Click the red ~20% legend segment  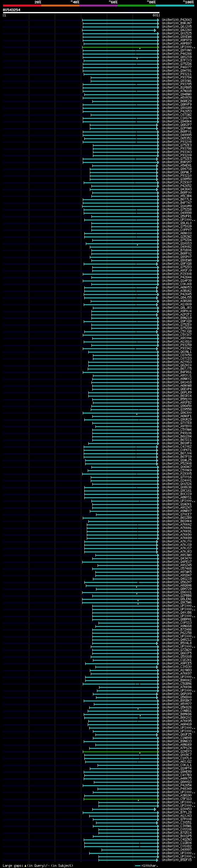point(22,6)
